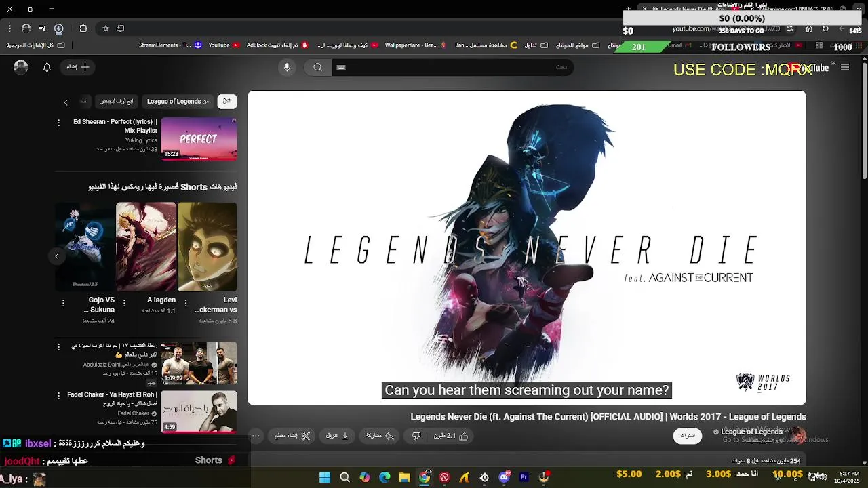Open the browser extensions puzzle icon
The width and height of the screenshot is (868, 488).
tap(83, 28)
